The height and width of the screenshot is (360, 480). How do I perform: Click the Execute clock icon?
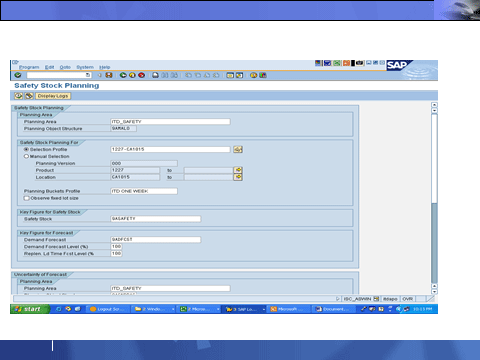[x=19, y=96]
